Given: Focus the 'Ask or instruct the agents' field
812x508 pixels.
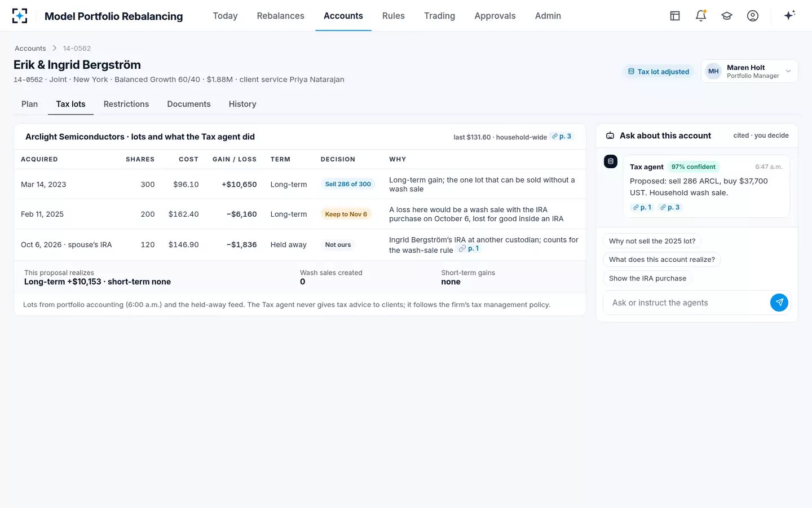Looking at the screenshot, I should [x=687, y=303].
